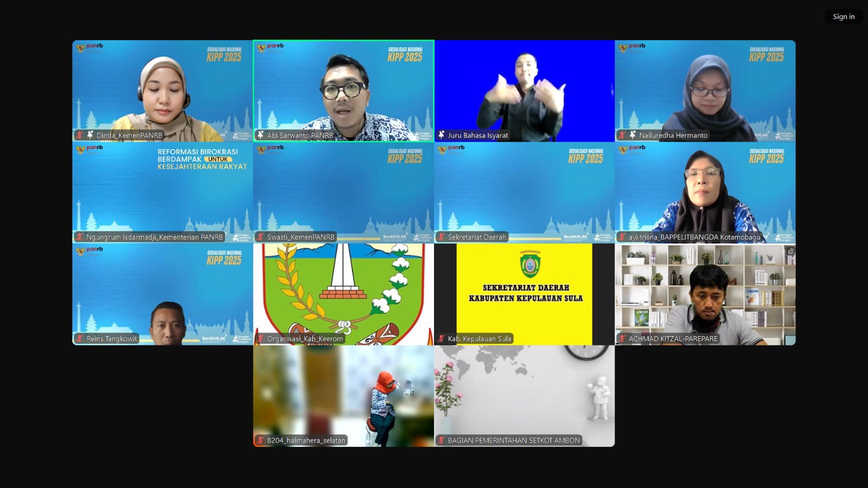The width and height of the screenshot is (868, 488).
Task: Click the Sign in button
Action: pos(844,17)
